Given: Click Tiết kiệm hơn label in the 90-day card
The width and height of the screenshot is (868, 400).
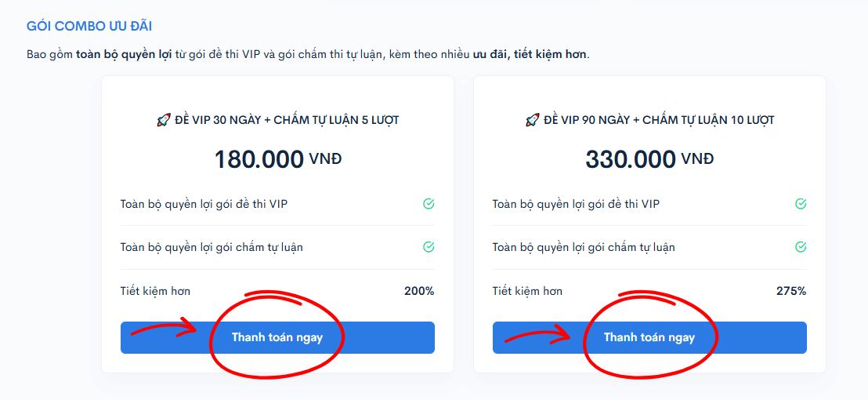Looking at the screenshot, I should [x=527, y=291].
